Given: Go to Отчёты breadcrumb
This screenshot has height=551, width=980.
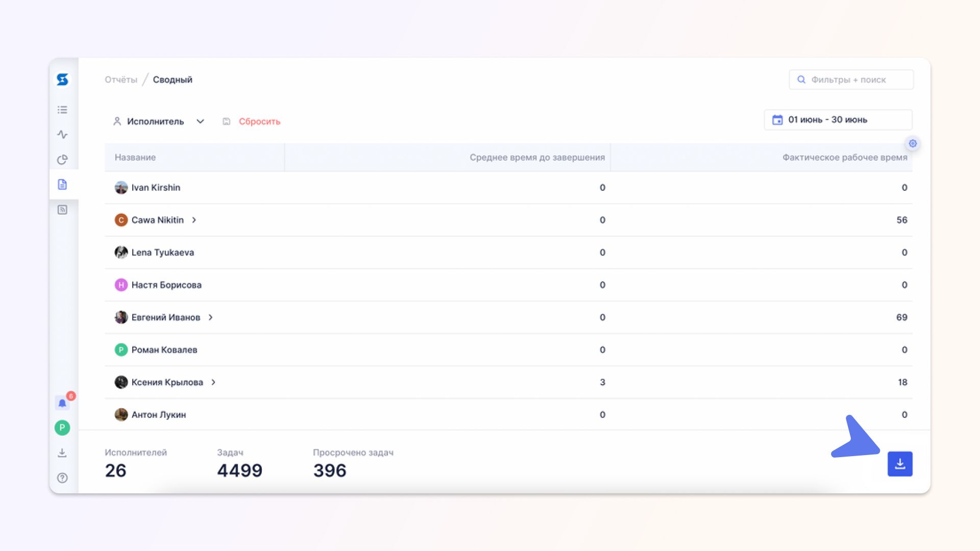Looking at the screenshot, I should (x=121, y=80).
